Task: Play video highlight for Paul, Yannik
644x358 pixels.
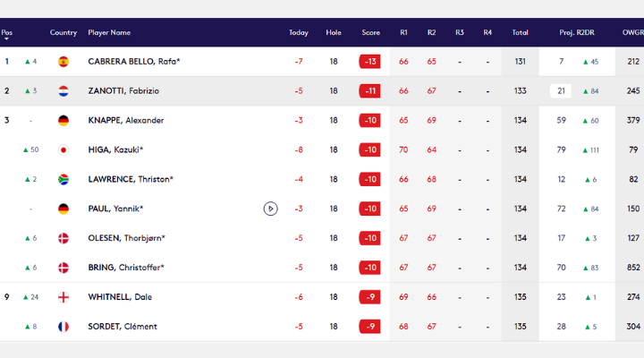Action: click(270, 209)
